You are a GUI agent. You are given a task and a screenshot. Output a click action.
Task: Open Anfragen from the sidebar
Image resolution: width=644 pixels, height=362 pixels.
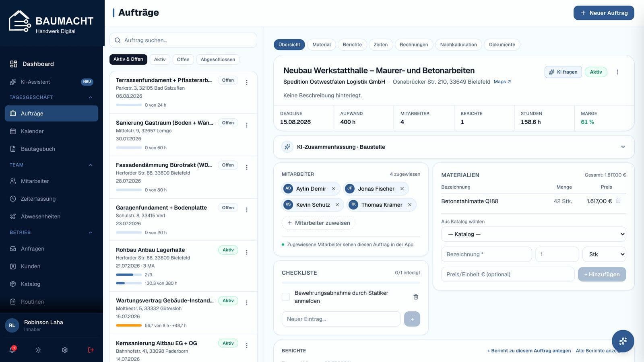(52, 249)
